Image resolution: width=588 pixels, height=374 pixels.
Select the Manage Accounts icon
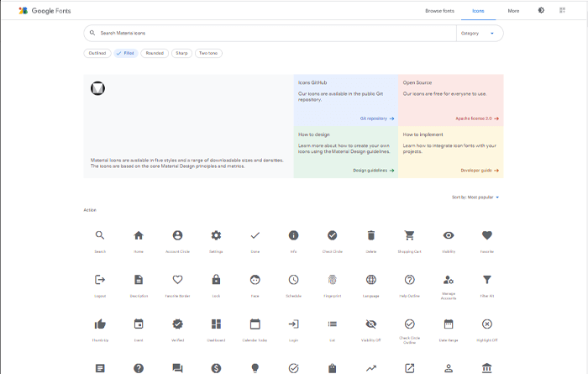[449, 280]
